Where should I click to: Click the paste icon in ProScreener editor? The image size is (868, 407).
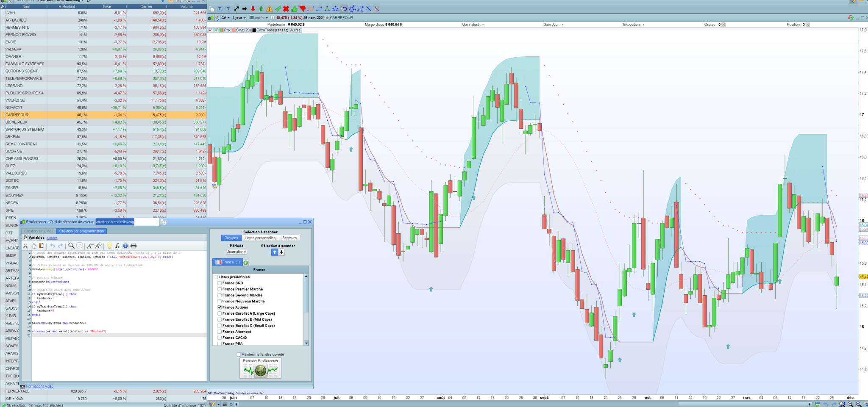[x=42, y=246]
